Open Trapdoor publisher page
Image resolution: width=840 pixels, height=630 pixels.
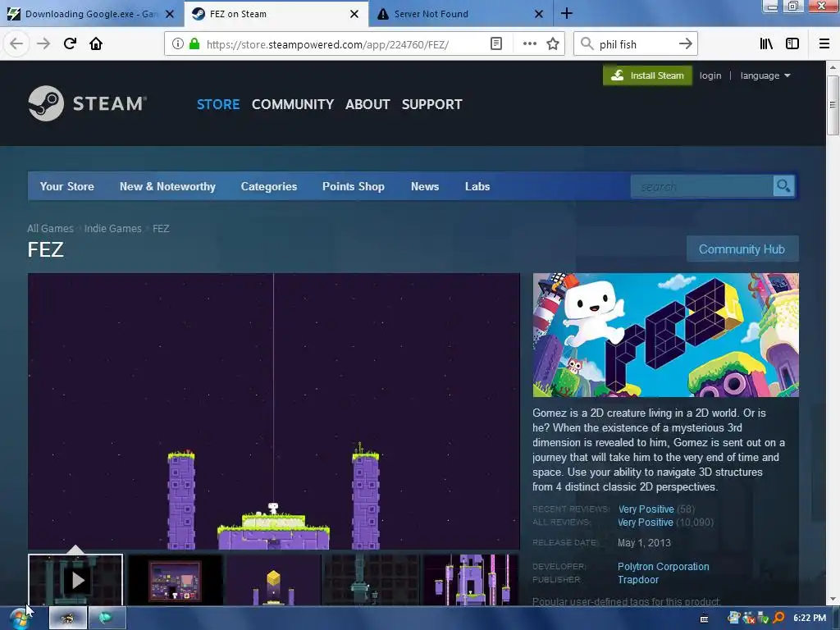tap(638, 580)
